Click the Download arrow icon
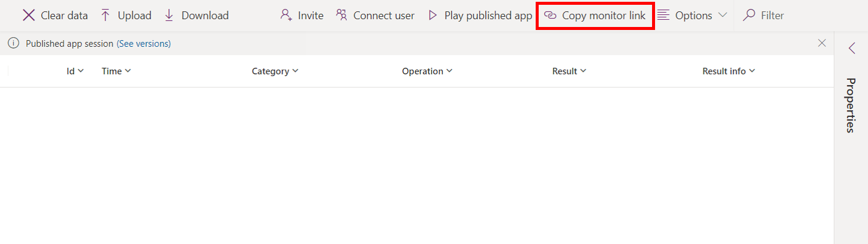This screenshot has width=868, height=244. click(x=169, y=16)
